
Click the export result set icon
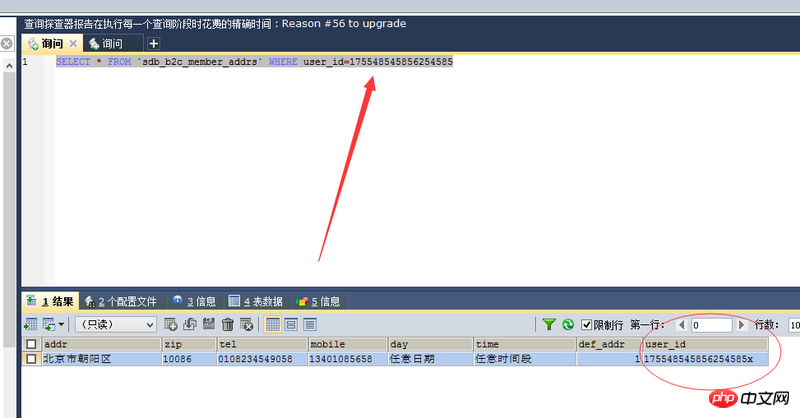(31, 325)
